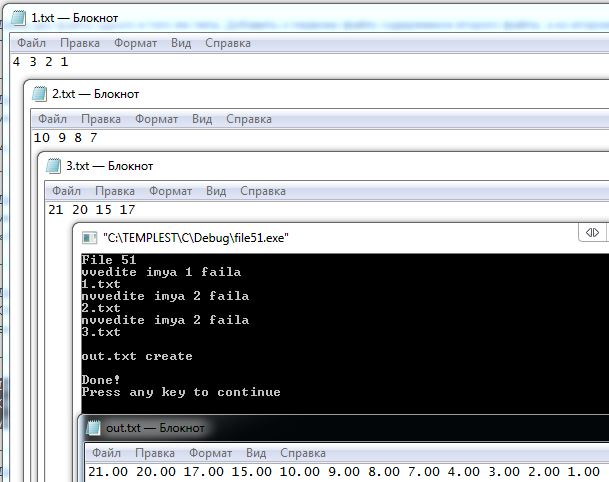Click the '3.txt — Блокнот' window title
609x482 pixels.
pyautogui.click(x=110, y=166)
